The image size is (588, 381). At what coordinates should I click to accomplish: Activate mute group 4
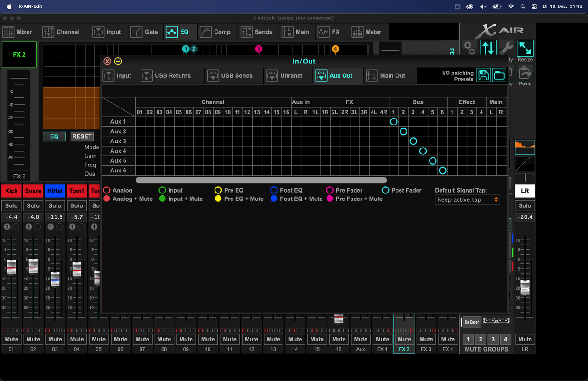point(505,340)
